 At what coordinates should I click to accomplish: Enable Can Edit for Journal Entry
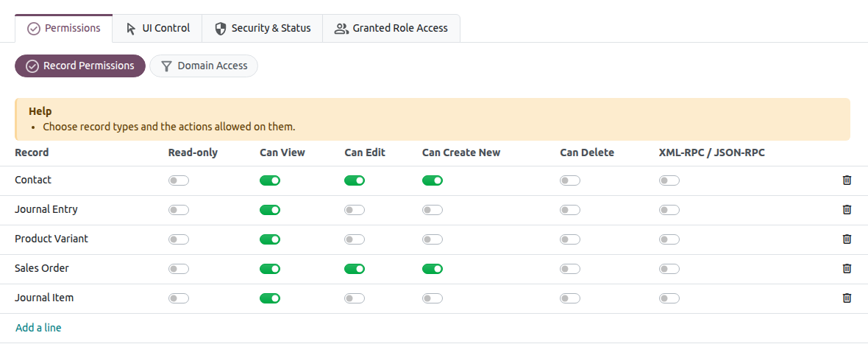coord(355,210)
